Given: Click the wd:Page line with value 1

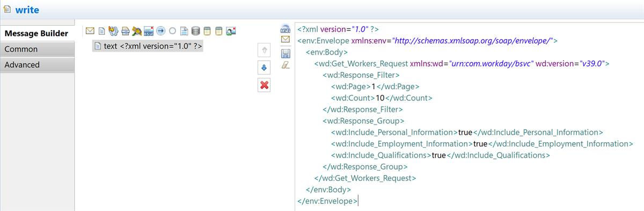Looking at the screenshot, I should coord(375,86).
